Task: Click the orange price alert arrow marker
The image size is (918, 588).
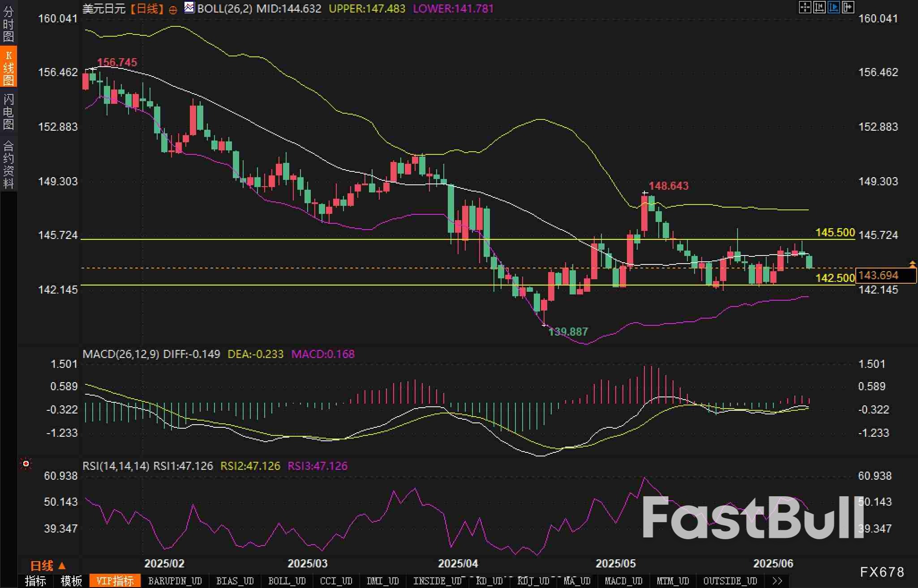Action: pyautogui.click(x=912, y=264)
